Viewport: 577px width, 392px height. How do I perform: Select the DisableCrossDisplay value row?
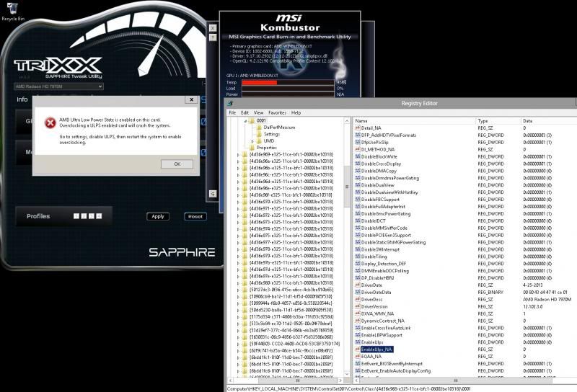point(465,164)
